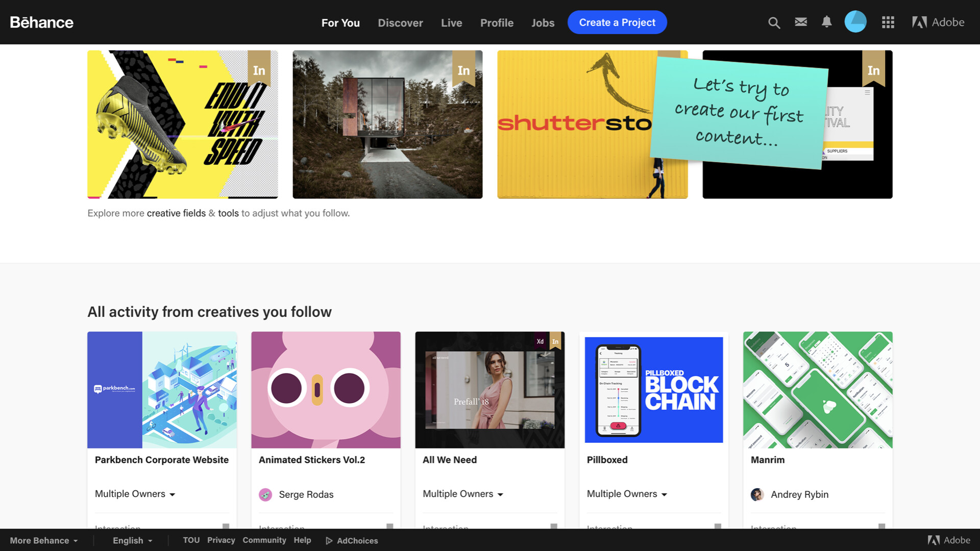Expand Multiple Owners under Pillboxed
This screenshot has height=551, width=980.
click(x=627, y=494)
